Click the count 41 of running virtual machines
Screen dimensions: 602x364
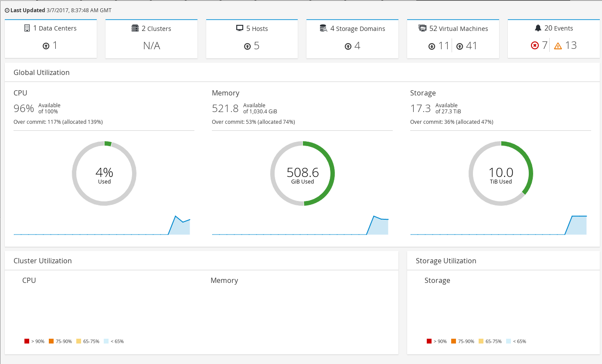click(x=472, y=46)
